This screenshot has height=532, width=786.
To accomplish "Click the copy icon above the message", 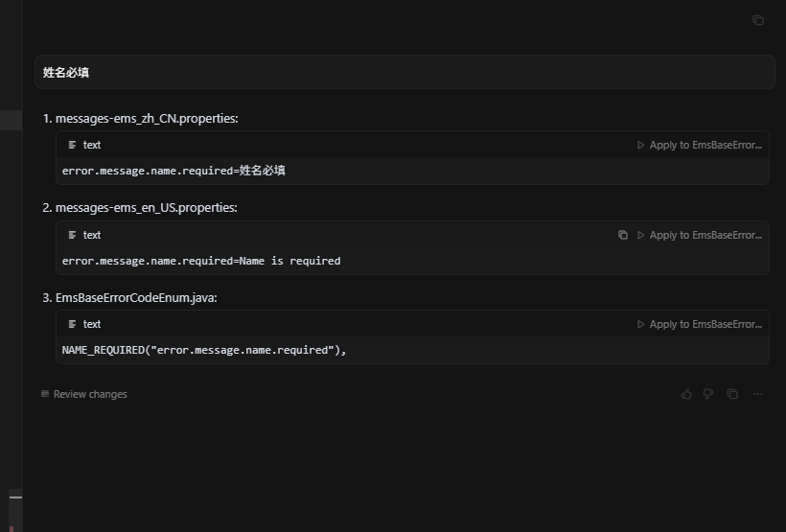I will pyautogui.click(x=758, y=20).
